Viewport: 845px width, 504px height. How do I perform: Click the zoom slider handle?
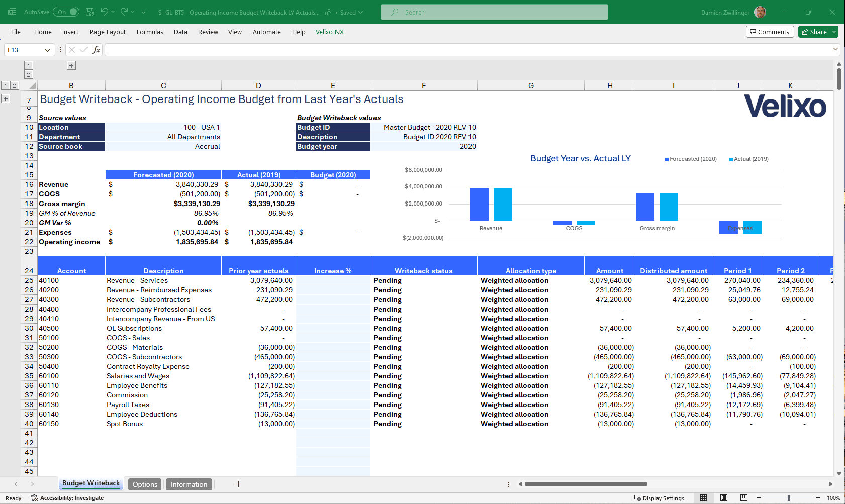point(789,498)
